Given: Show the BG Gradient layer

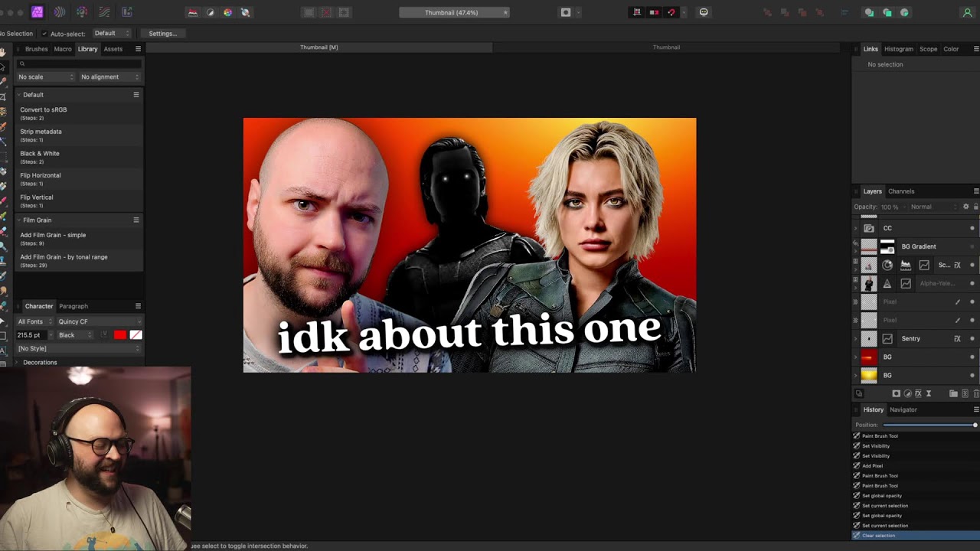Looking at the screenshot, I should pos(972,246).
